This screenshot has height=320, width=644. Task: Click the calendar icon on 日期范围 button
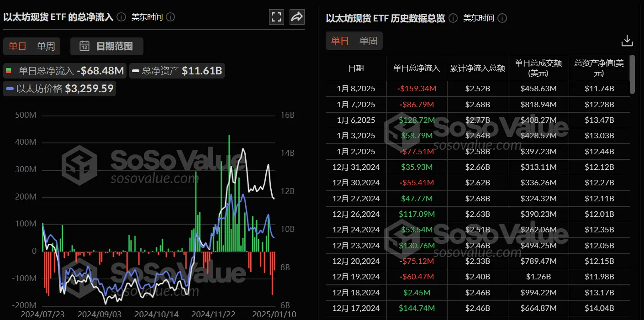tap(84, 46)
